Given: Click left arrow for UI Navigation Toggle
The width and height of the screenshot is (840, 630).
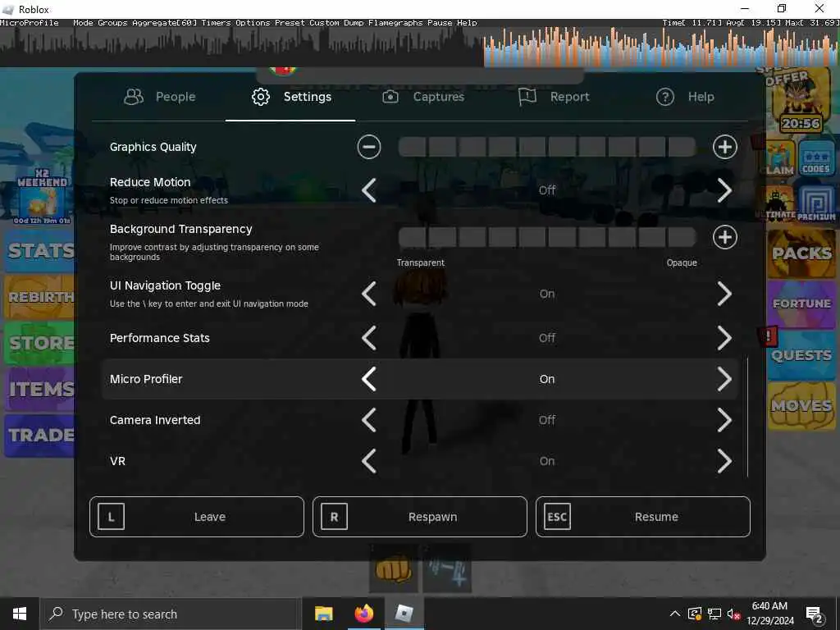Looking at the screenshot, I should [369, 294].
